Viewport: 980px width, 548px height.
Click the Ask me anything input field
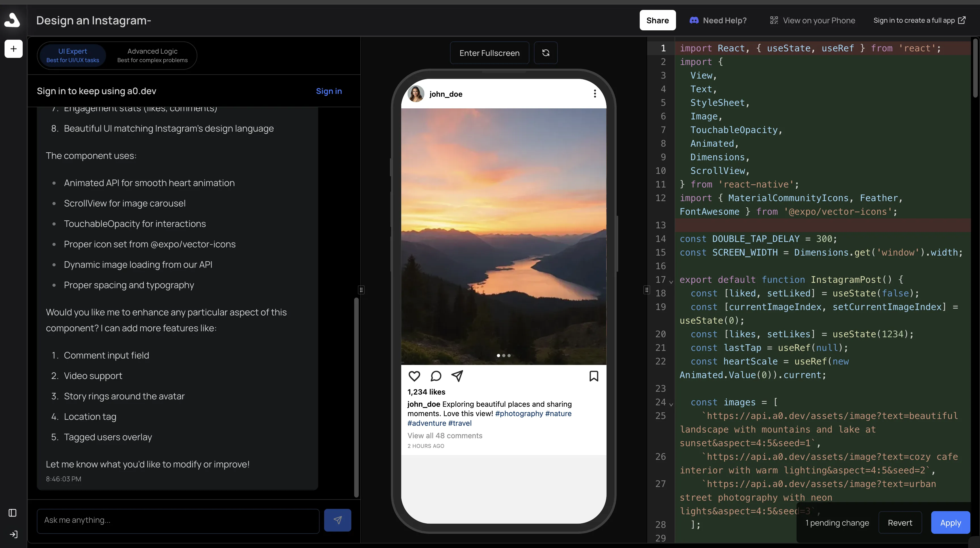[178, 520]
